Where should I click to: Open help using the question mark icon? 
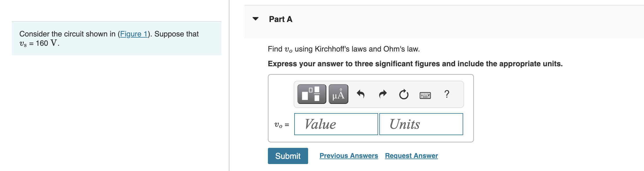click(447, 94)
